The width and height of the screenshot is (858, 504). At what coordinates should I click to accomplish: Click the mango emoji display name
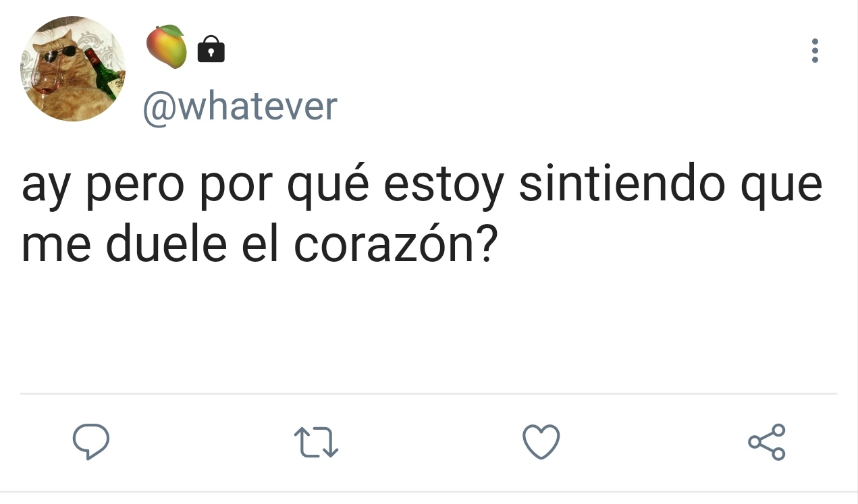(x=167, y=46)
